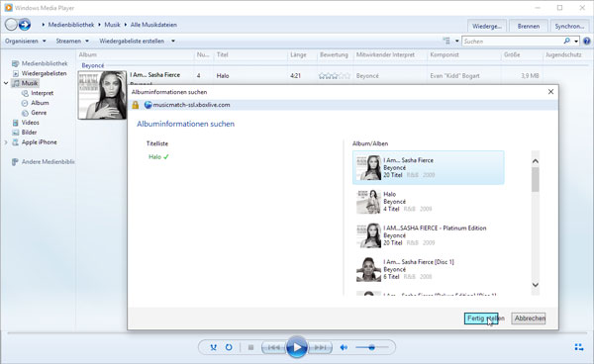Adjust the volume slider
The width and height of the screenshot is (594, 364).
click(372, 347)
